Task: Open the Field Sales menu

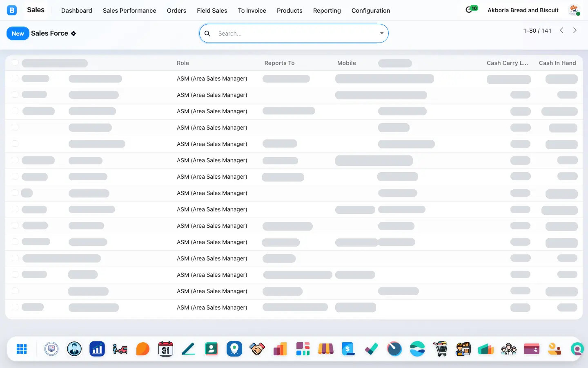Action: coord(212,11)
